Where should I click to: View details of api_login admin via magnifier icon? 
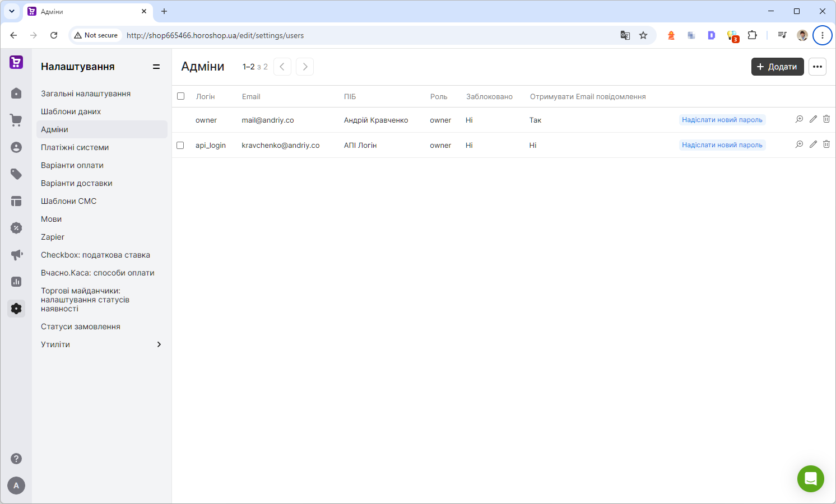click(x=800, y=144)
